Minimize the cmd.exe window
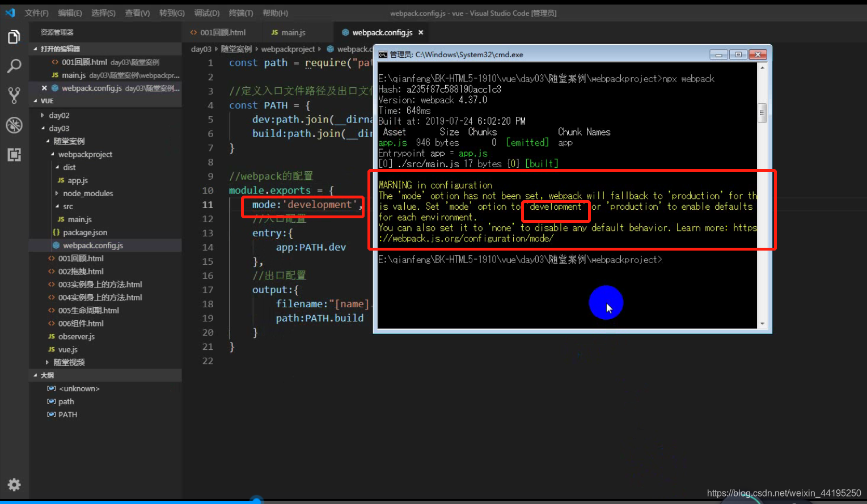 [718, 54]
